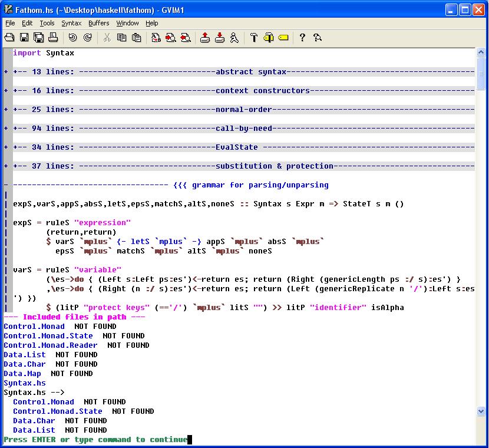Viewport: 489px width, 448px height.
Task: Click the Load Session toolbar icon
Action: (x=204, y=38)
